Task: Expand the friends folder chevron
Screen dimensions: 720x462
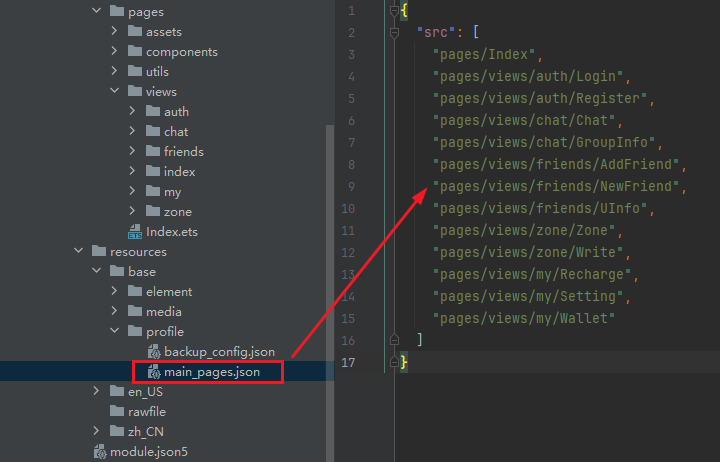Action: (132, 151)
